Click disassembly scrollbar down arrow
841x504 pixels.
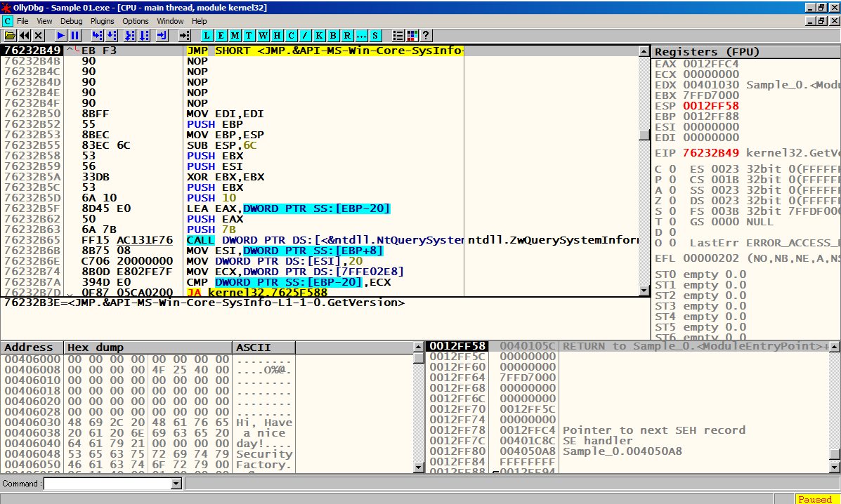(644, 291)
